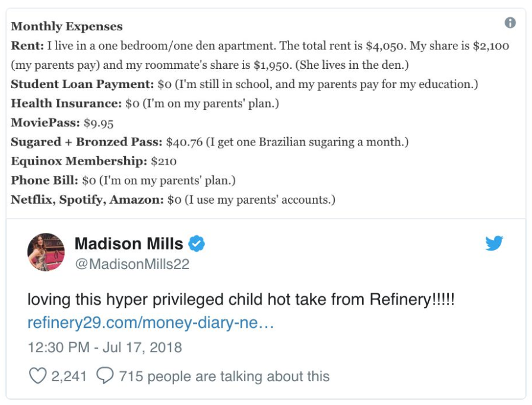Open Madison Mills' profile picture
532x405 pixels.
point(46,252)
